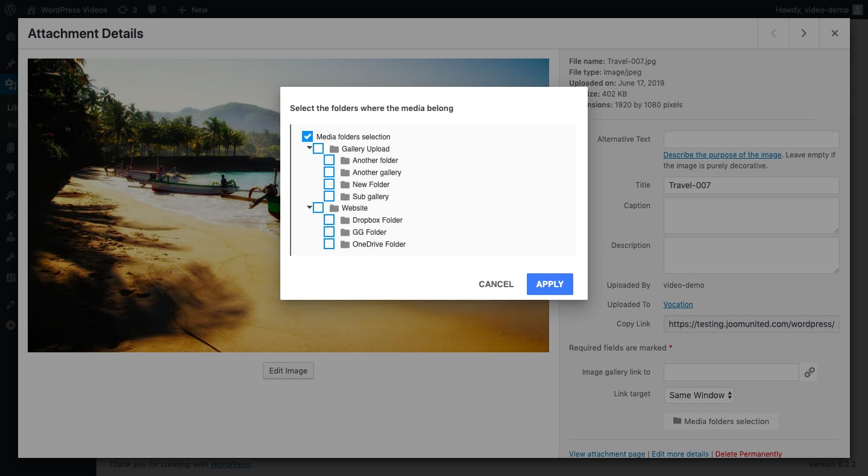
Task: Click the Dropbox Folder icon
Action: (345, 220)
